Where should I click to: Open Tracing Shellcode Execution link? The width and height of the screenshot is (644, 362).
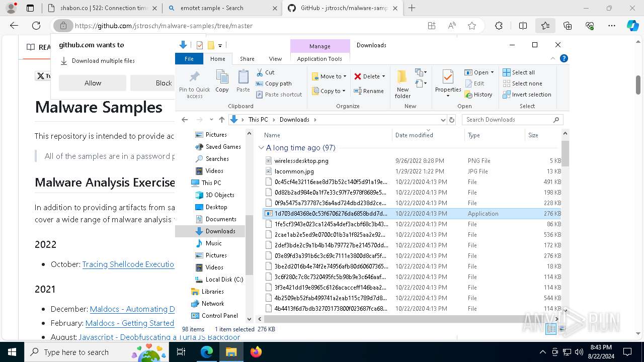[x=128, y=264]
